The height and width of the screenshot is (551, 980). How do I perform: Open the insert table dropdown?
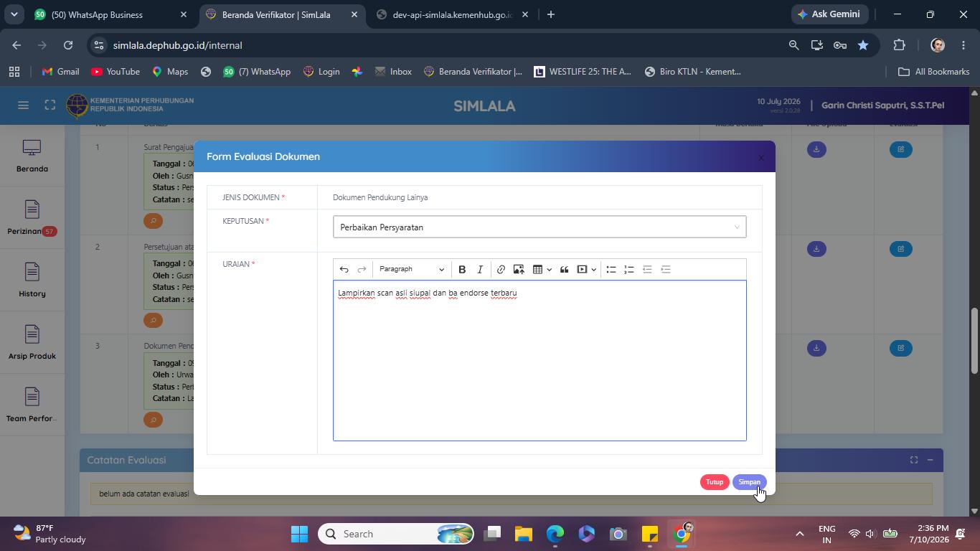[x=542, y=270]
